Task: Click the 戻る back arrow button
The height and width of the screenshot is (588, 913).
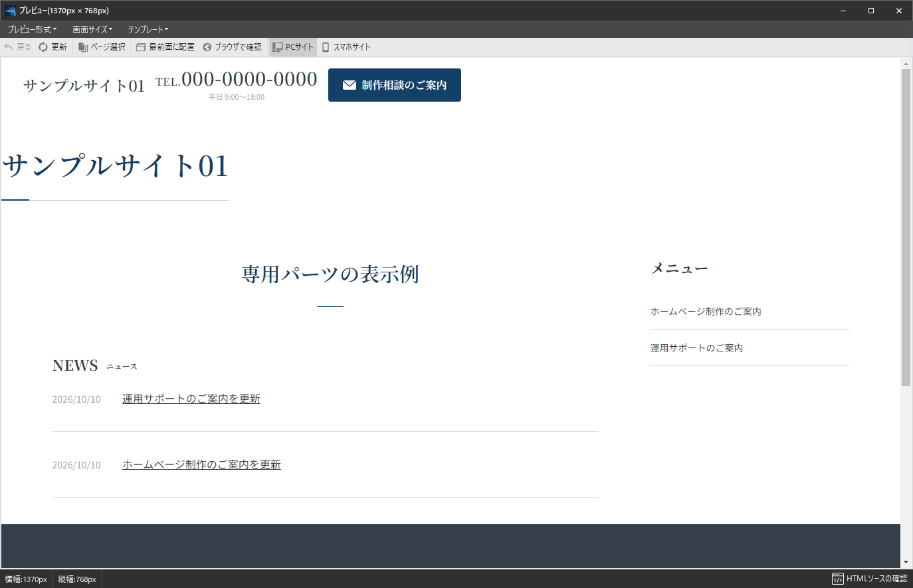Action: [x=17, y=47]
